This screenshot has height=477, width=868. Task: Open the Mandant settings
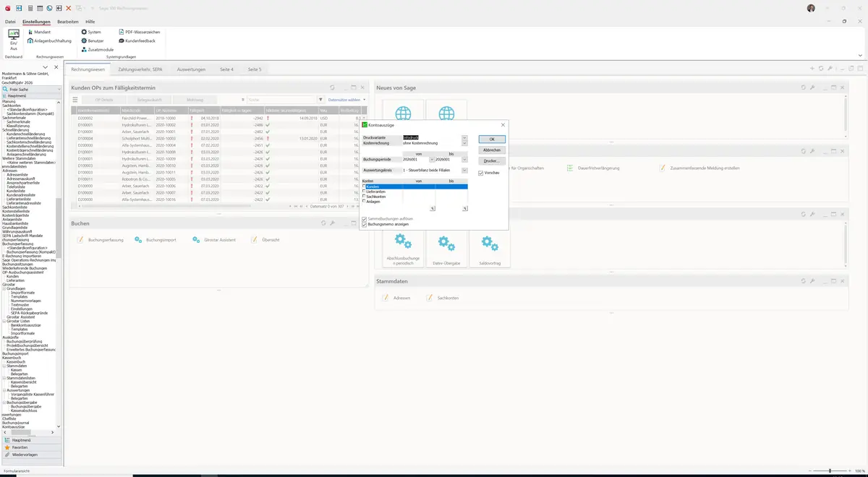click(x=38, y=32)
